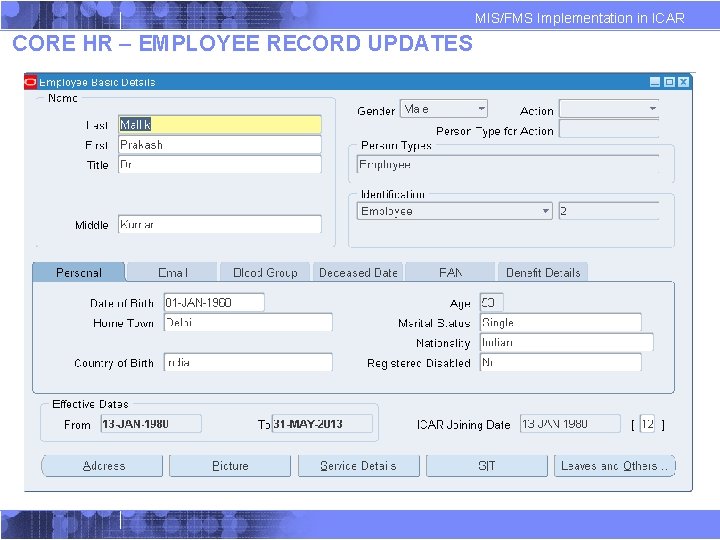Click the Person Type for Action field
The width and height of the screenshot is (720, 540).
click(609, 129)
